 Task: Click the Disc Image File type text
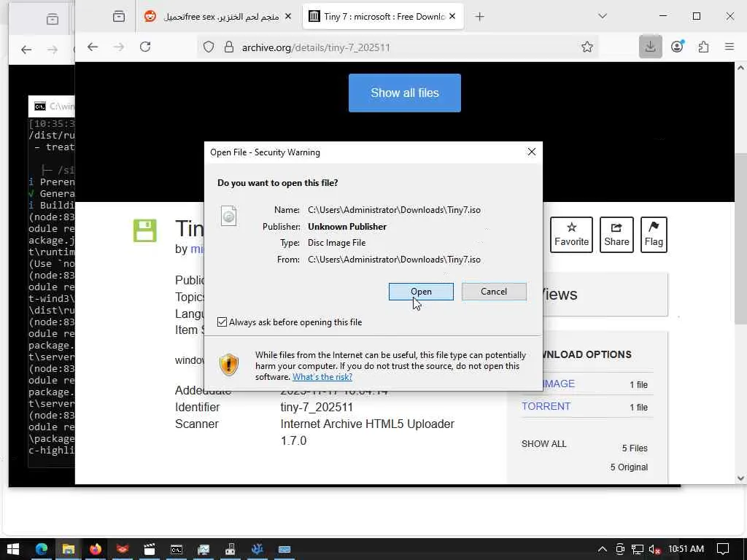[336, 243]
